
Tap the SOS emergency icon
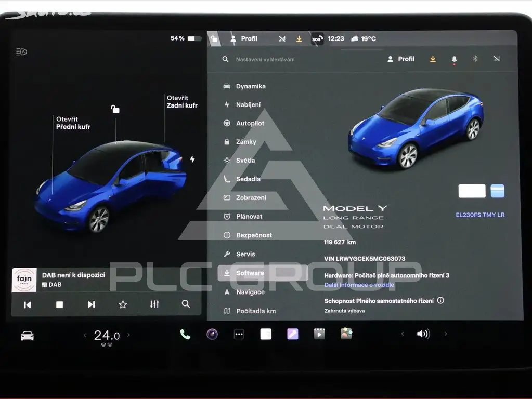[317, 39]
